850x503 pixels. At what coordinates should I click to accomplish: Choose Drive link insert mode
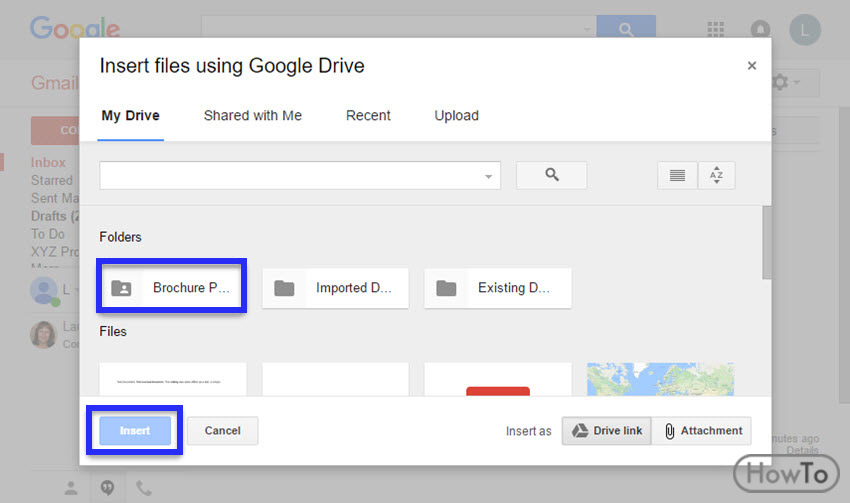click(607, 431)
